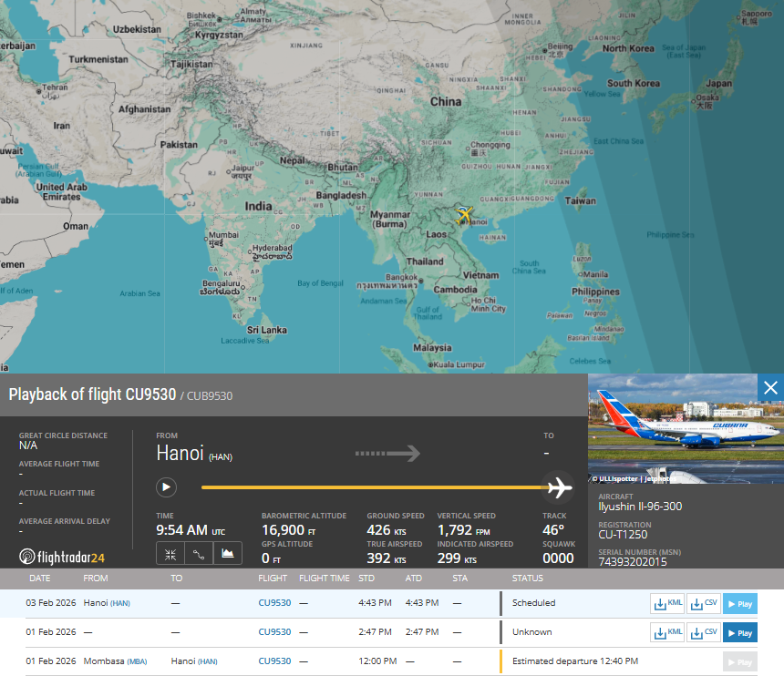Viewport: 784px width, 676px height.
Task: Download CSV for 03 Feb 2026 Hanoi flight
Action: [x=704, y=603]
